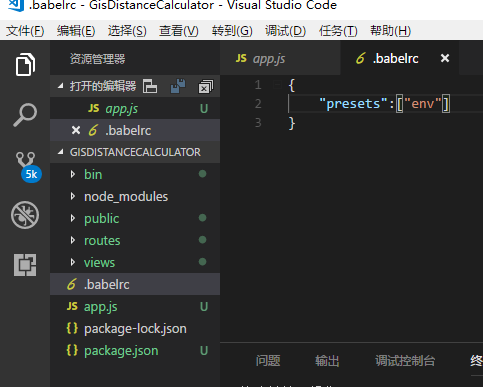Switch to the 调试控制台 panel tab

click(405, 361)
